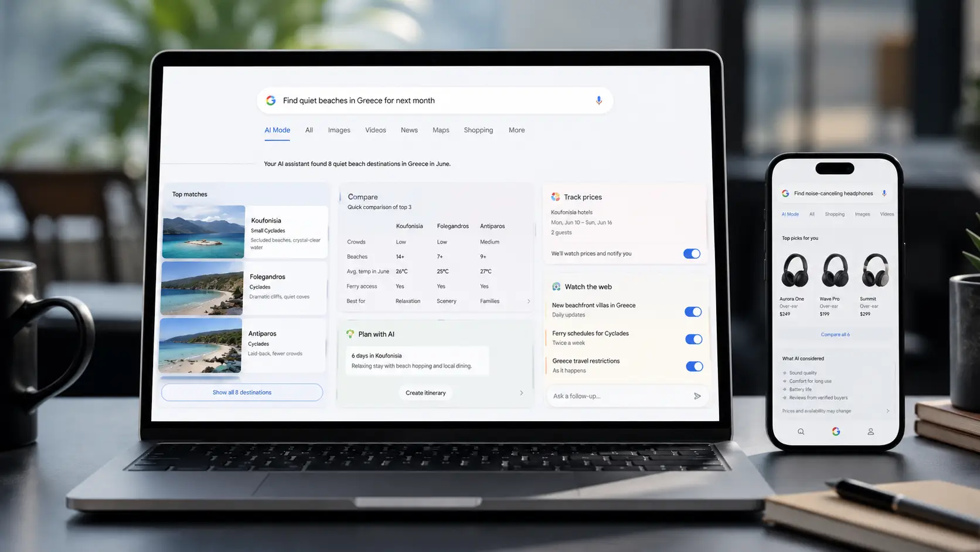980x552 pixels.
Task: Open the Shopping tab on laptop
Action: 478,130
